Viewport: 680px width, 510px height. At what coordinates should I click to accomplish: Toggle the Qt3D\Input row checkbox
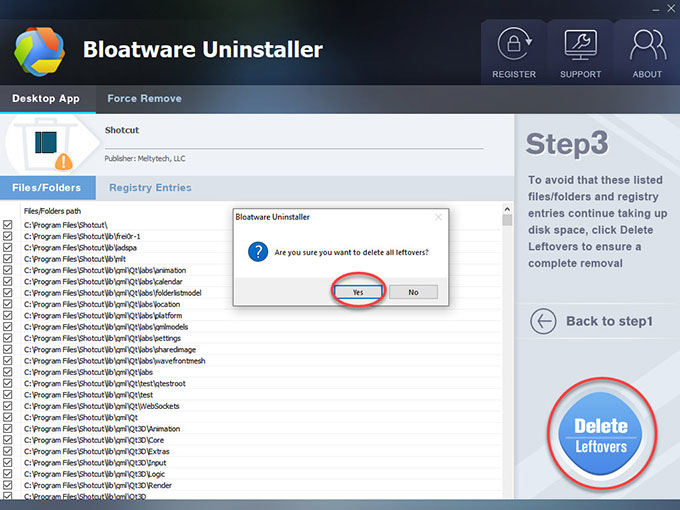pyautogui.click(x=7, y=462)
